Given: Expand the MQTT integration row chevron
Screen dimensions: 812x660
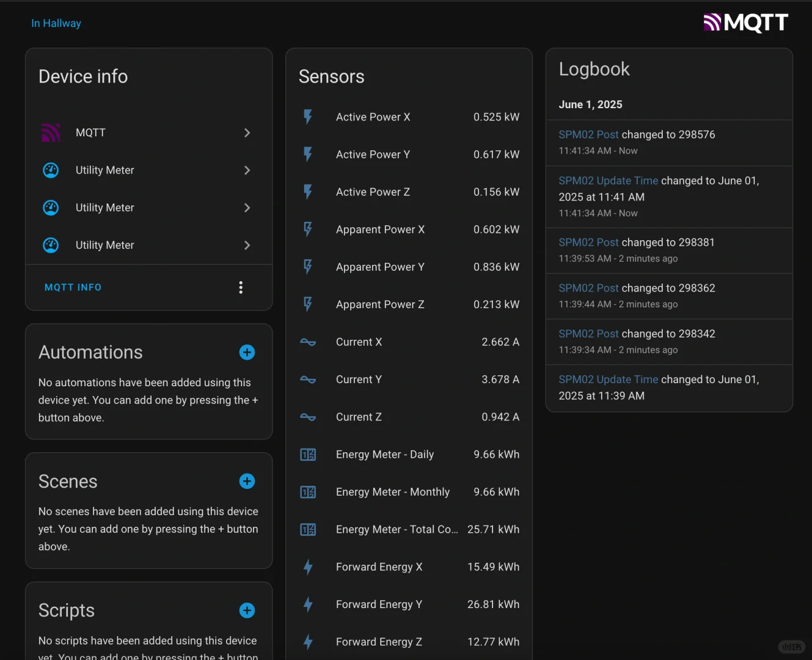Looking at the screenshot, I should (247, 133).
